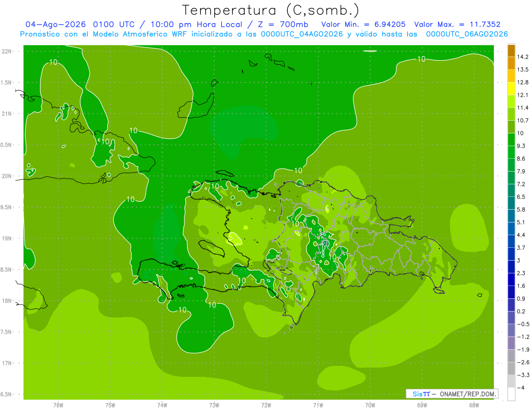Viewport: 532px width, 411px height.
Task: Click the '9.5N' latitude axis label
Action: coord(6,207)
